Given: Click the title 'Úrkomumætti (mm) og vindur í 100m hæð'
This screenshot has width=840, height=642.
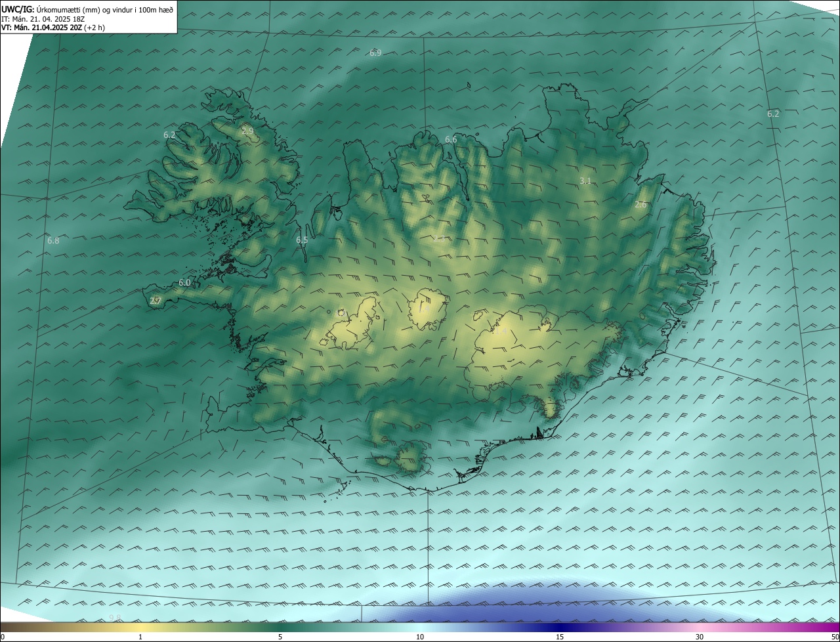Looking at the screenshot, I should [105, 9].
